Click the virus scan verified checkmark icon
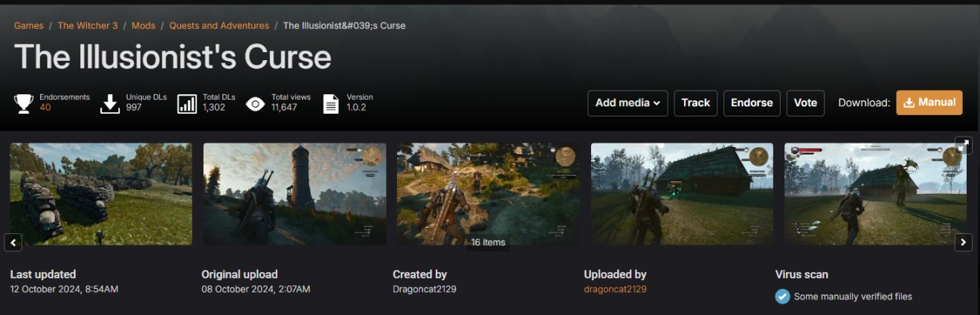The width and height of the screenshot is (980, 315). pos(782,296)
